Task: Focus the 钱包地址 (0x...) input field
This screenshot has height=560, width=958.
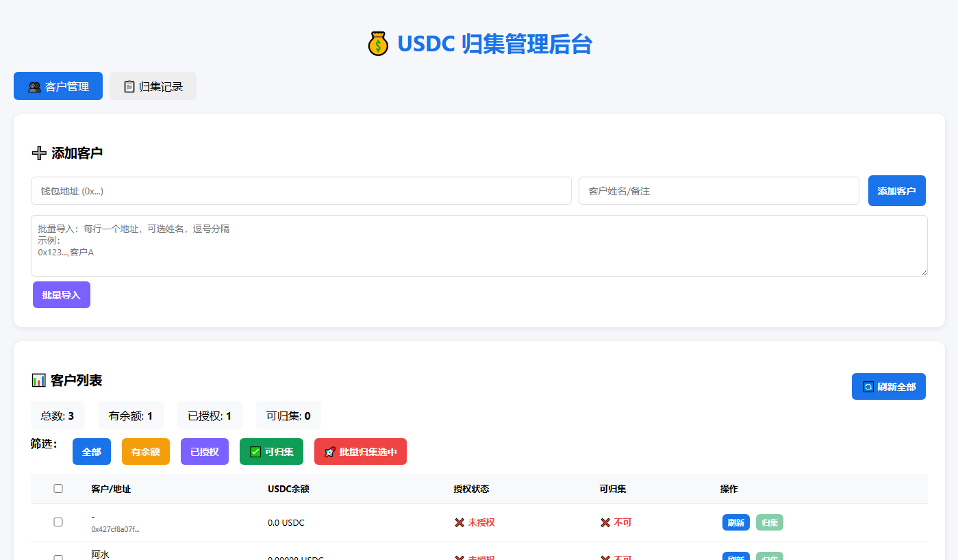Action: click(x=301, y=191)
